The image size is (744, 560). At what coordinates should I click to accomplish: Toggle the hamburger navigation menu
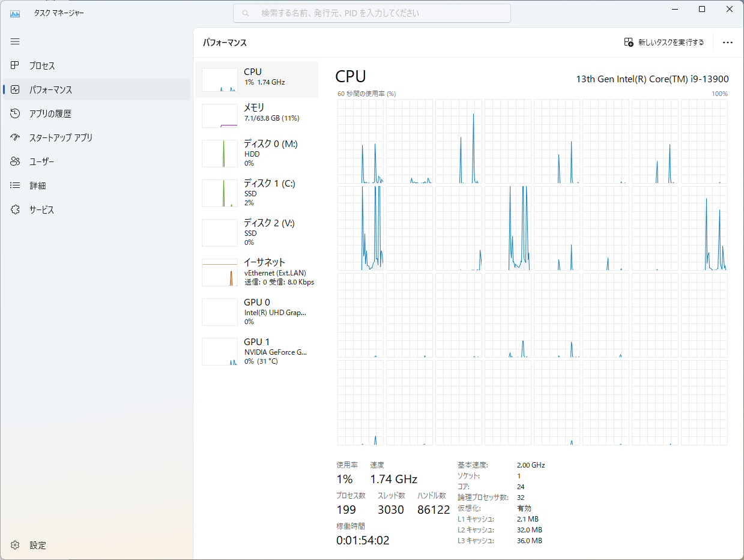(x=15, y=41)
